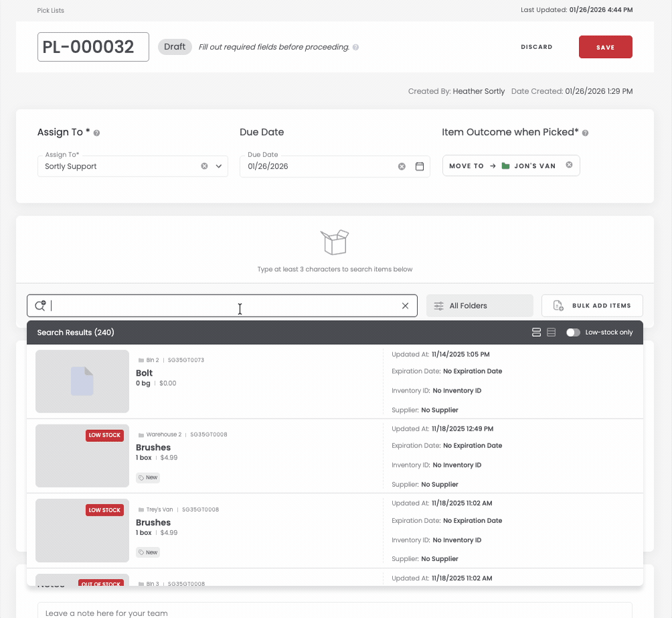The image size is (672, 618).
Task: Toggle the Low-stock only switch
Action: coord(573,332)
